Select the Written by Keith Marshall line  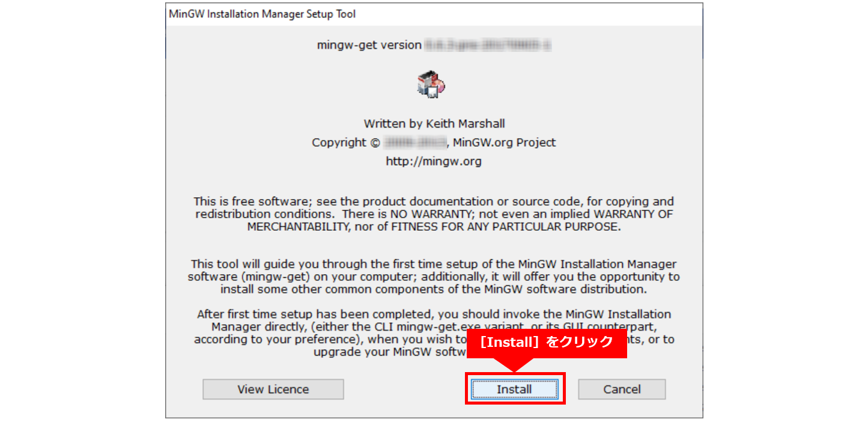(434, 124)
